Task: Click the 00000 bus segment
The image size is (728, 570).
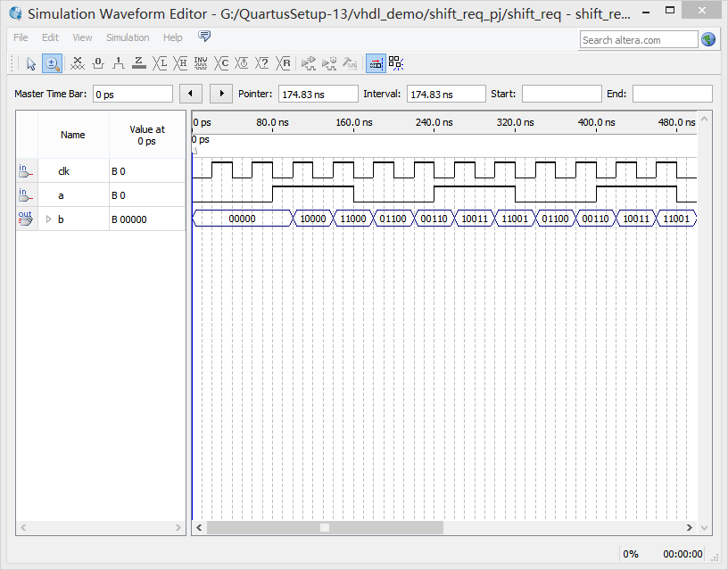Action: tap(242, 219)
